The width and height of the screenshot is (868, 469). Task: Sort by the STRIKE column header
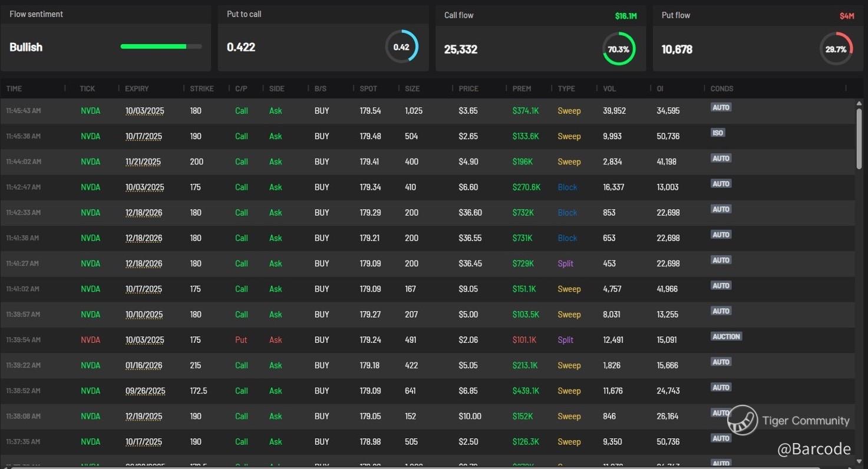202,88
